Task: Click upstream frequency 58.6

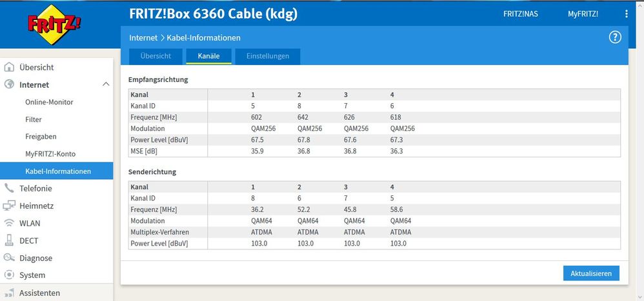Action: tap(396, 209)
